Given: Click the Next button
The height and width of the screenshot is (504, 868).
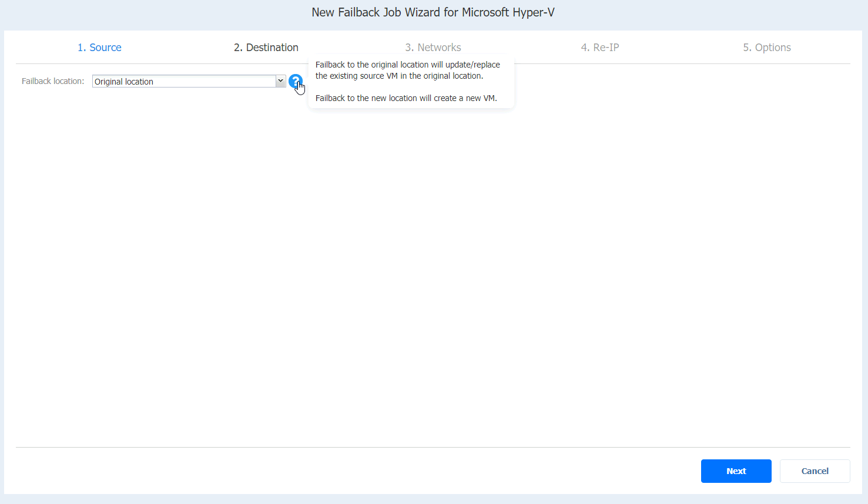Looking at the screenshot, I should [x=736, y=471].
